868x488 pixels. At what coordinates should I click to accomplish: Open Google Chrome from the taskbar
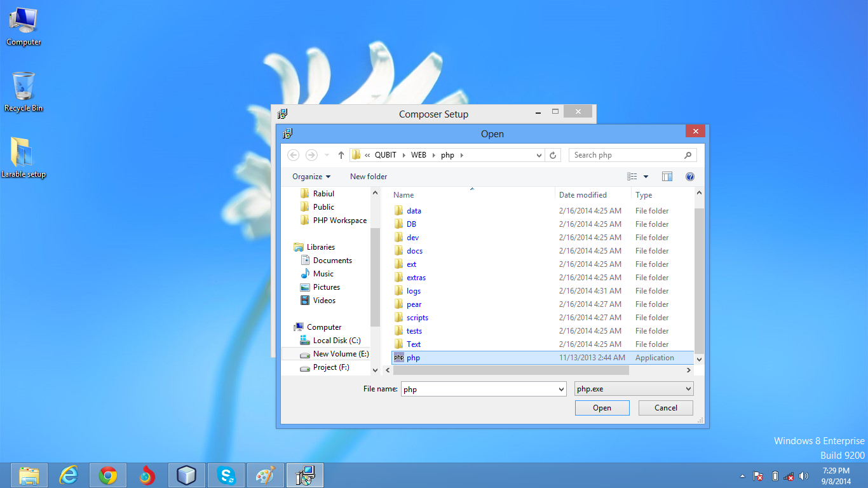tap(108, 475)
